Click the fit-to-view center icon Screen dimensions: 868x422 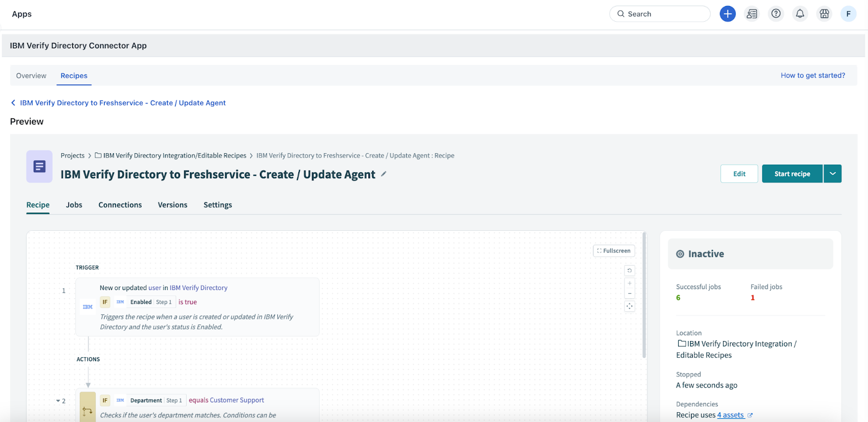(x=629, y=306)
